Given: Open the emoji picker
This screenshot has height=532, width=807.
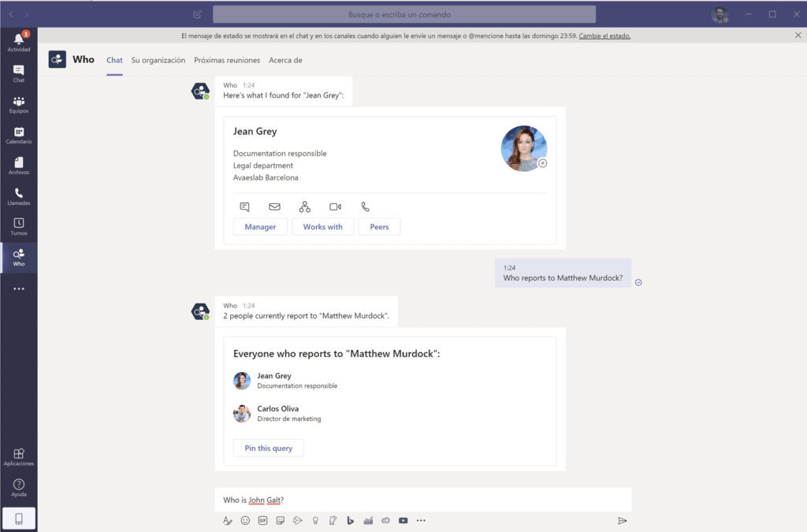Looking at the screenshot, I should click(245, 520).
